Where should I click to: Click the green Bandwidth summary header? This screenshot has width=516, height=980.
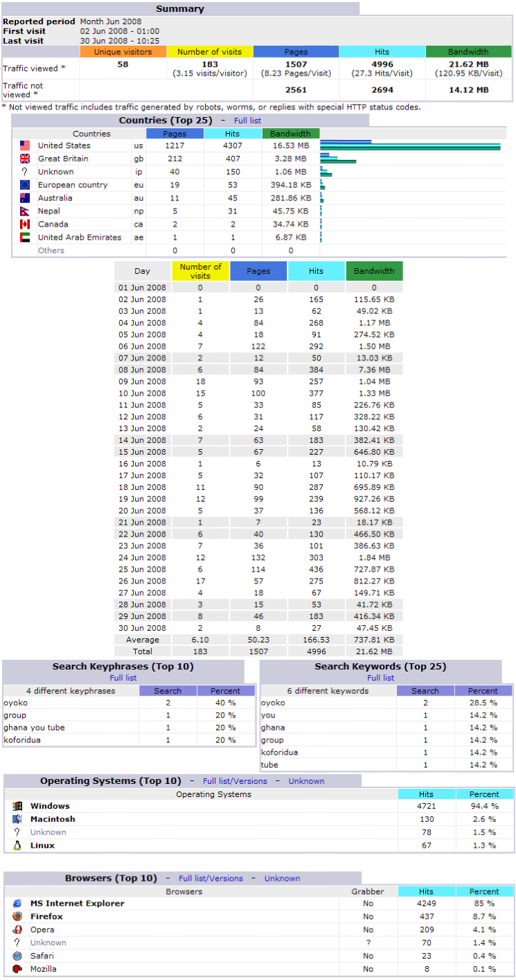[468, 52]
